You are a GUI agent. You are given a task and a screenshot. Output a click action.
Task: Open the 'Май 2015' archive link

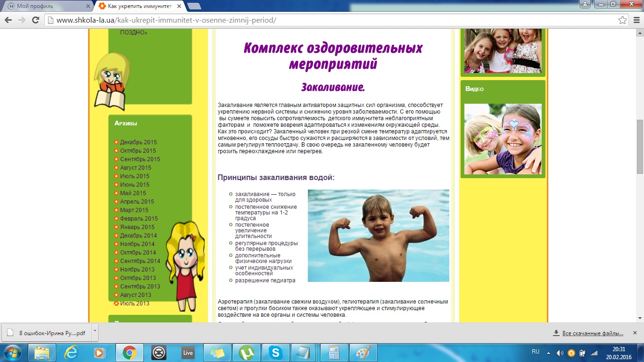(x=133, y=193)
